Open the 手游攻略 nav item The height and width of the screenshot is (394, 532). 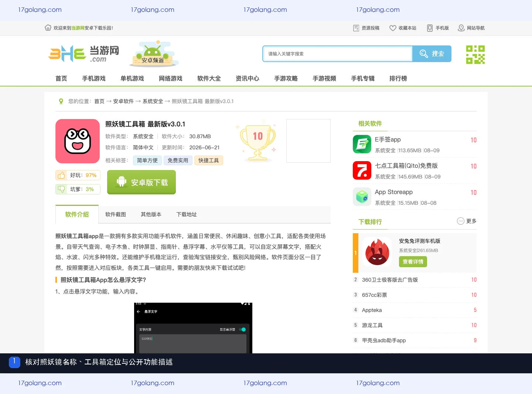286,78
